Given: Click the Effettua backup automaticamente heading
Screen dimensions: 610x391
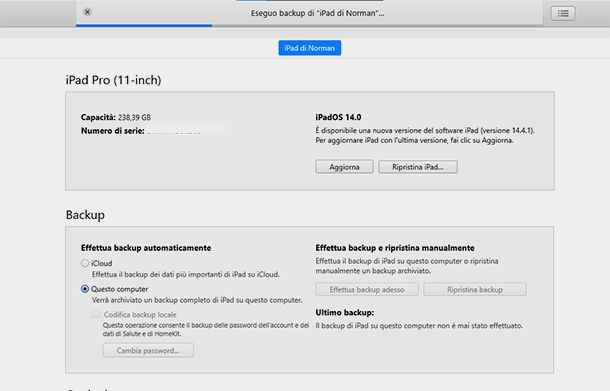Looking at the screenshot, I should tap(146, 248).
